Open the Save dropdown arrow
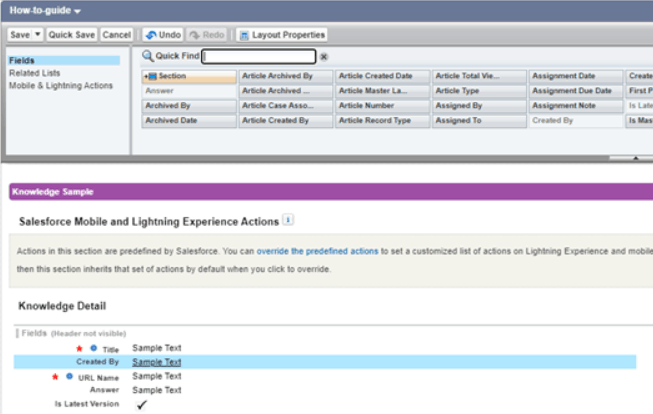Viewport: 653px width, 414px height. click(38, 35)
